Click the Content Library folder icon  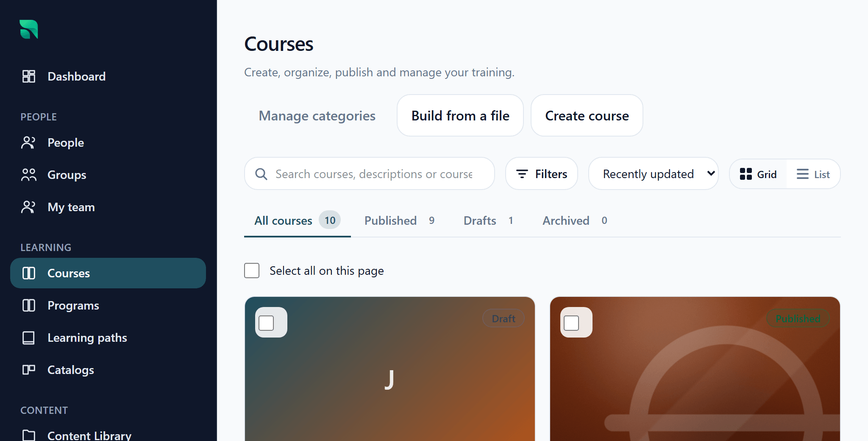tap(29, 435)
